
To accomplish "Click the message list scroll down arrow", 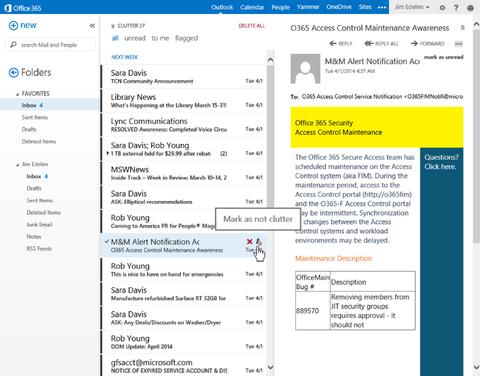I will (x=270, y=367).
